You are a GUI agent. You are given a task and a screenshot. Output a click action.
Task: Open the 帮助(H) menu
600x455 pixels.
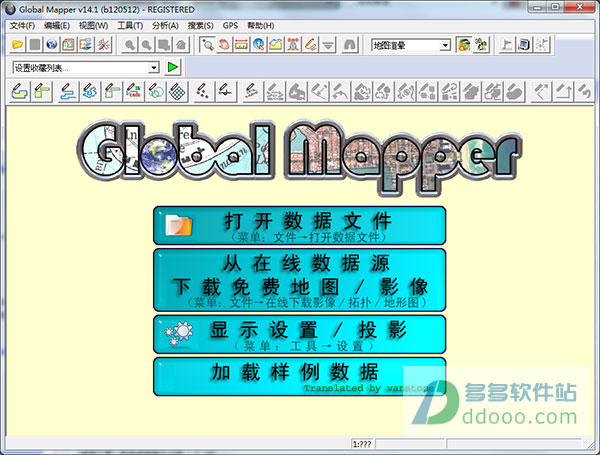(261, 26)
